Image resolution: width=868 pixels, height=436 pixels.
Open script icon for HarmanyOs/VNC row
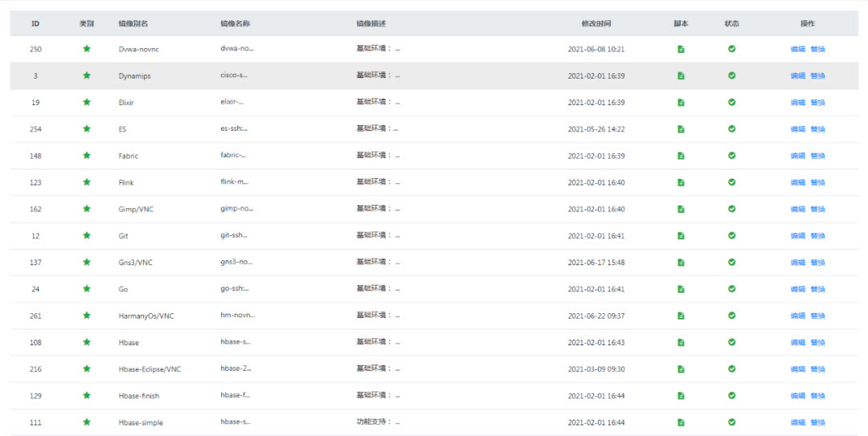click(681, 316)
